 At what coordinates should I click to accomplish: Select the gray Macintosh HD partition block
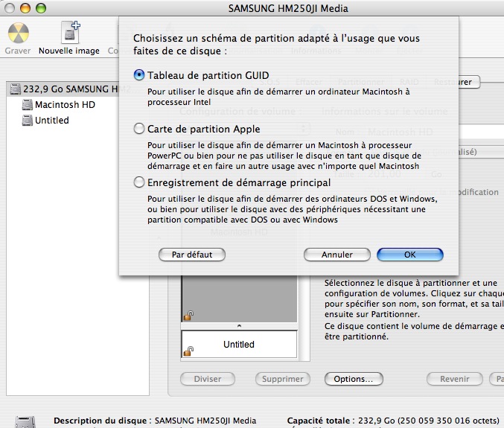(239, 298)
